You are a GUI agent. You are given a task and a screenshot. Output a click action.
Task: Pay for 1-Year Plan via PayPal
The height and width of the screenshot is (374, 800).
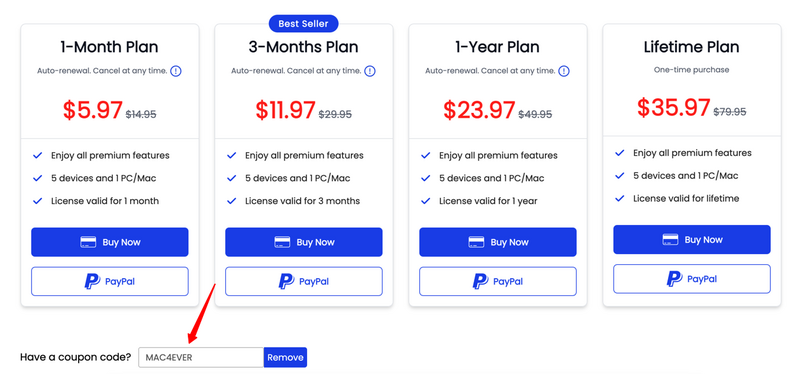coord(498,281)
